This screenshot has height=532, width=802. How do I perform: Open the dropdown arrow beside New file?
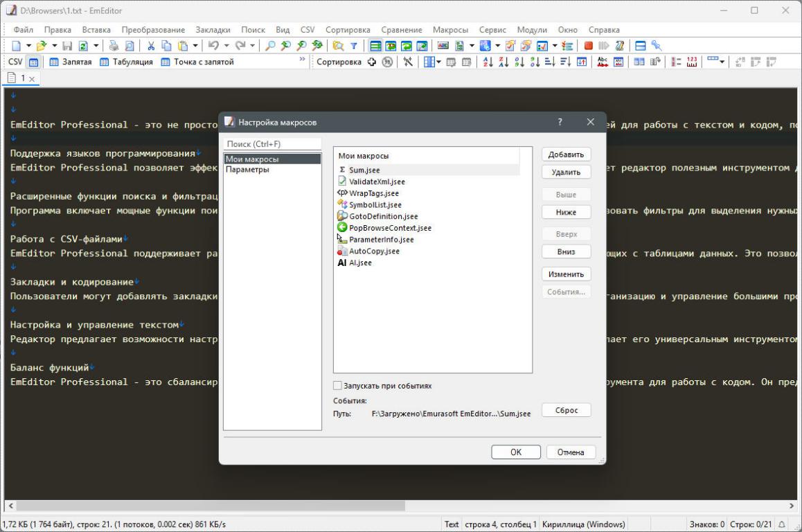pyautogui.click(x=28, y=46)
